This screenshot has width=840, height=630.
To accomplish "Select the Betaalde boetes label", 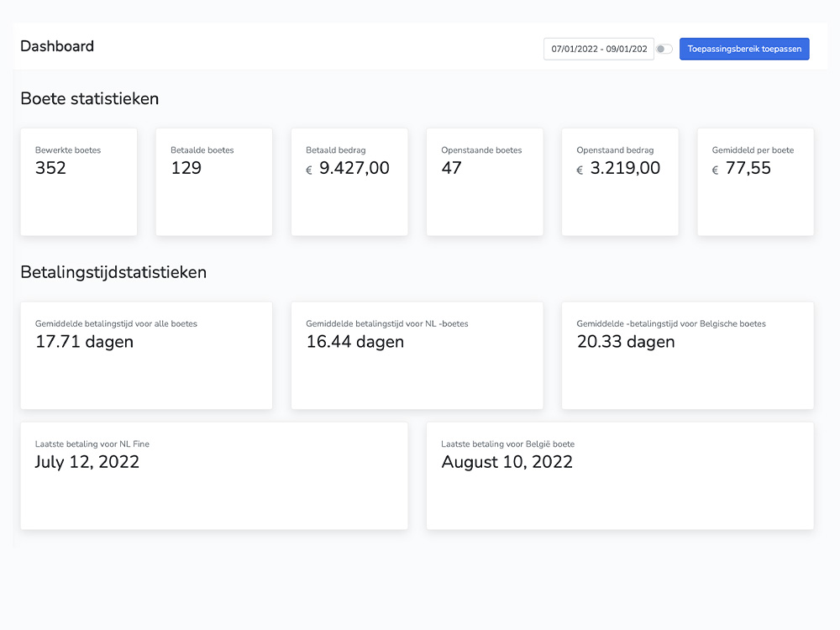I will pos(202,150).
